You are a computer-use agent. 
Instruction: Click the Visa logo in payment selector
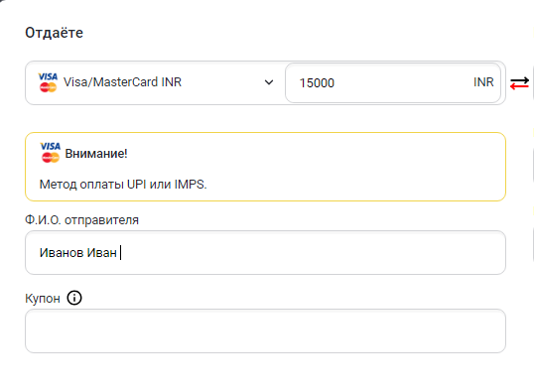pos(48,77)
